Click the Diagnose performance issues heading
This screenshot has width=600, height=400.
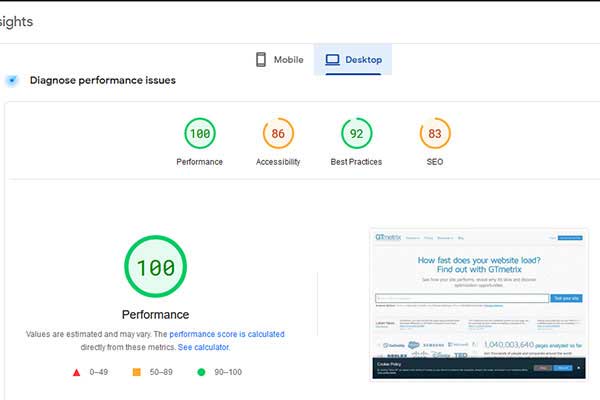pyautogui.click(x=103, y=80)
